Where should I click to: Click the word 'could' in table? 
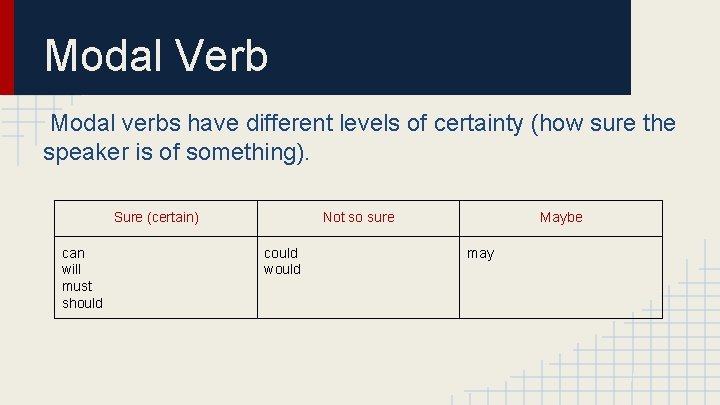[281, 253]
